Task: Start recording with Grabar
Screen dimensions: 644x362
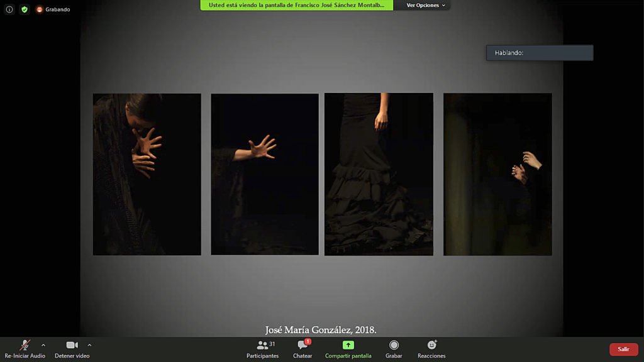Action: pos(394,349)
